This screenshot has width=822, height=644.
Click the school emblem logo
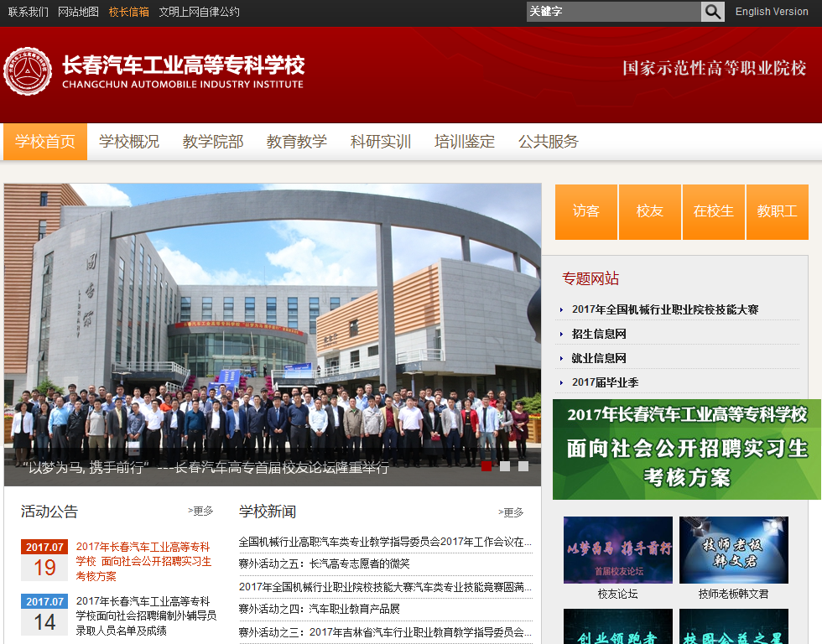tap(28, 72)
